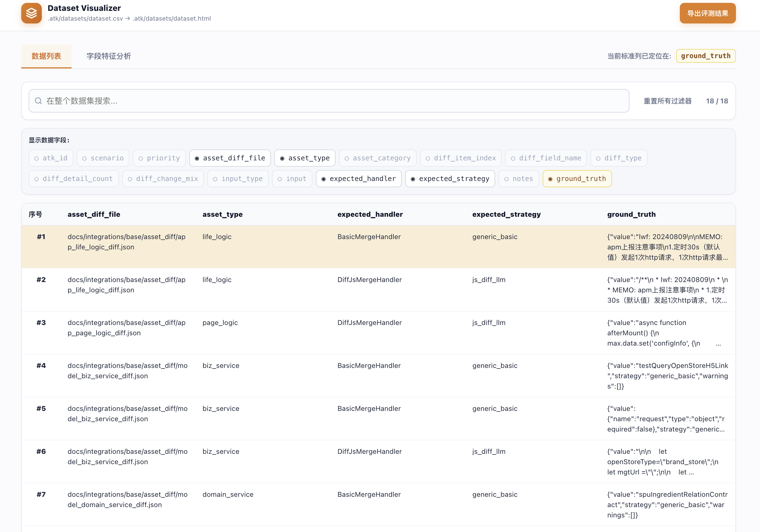
Task: Click the asset_diff_file column header
Action: (94, 214)
